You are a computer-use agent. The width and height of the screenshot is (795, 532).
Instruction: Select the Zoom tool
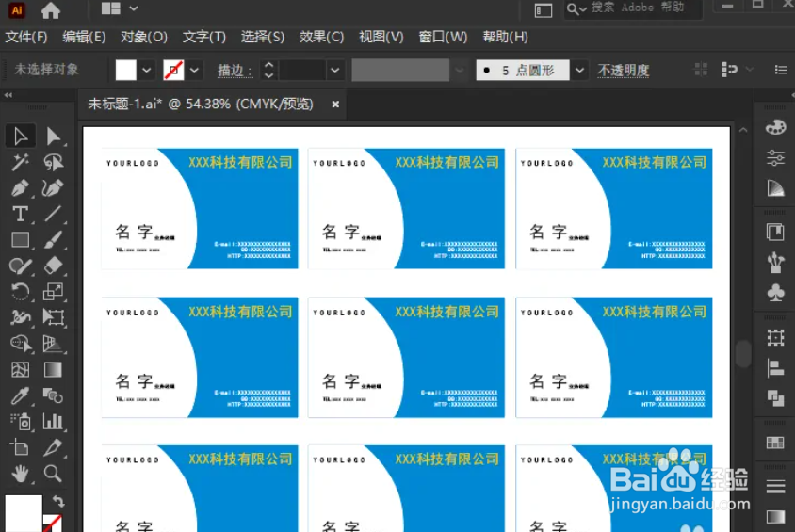pos(54,474)
